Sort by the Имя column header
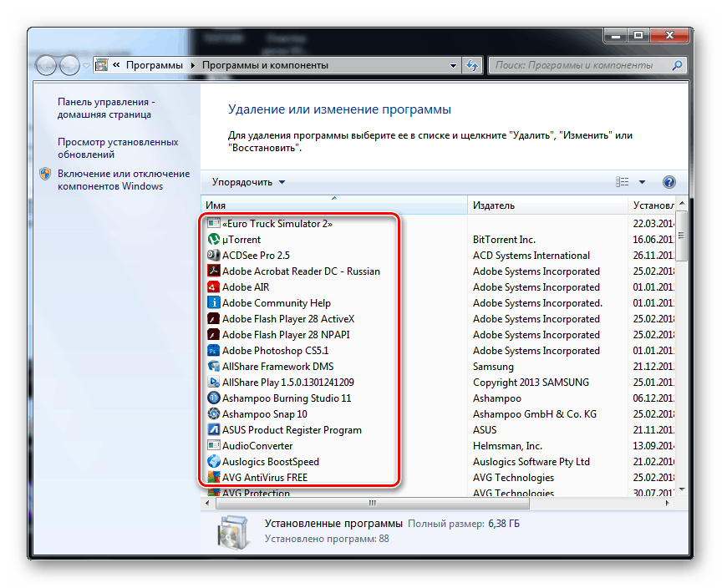This screenshot has height=588, width=722. 334,205
